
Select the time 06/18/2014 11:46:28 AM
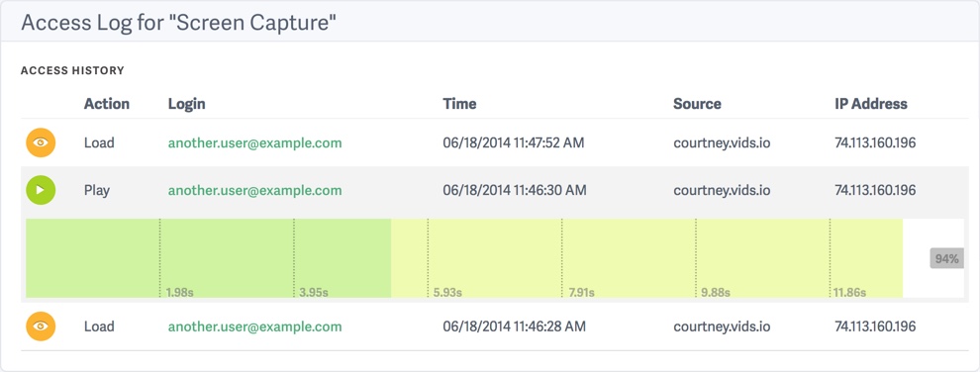(x=515, y=326)
